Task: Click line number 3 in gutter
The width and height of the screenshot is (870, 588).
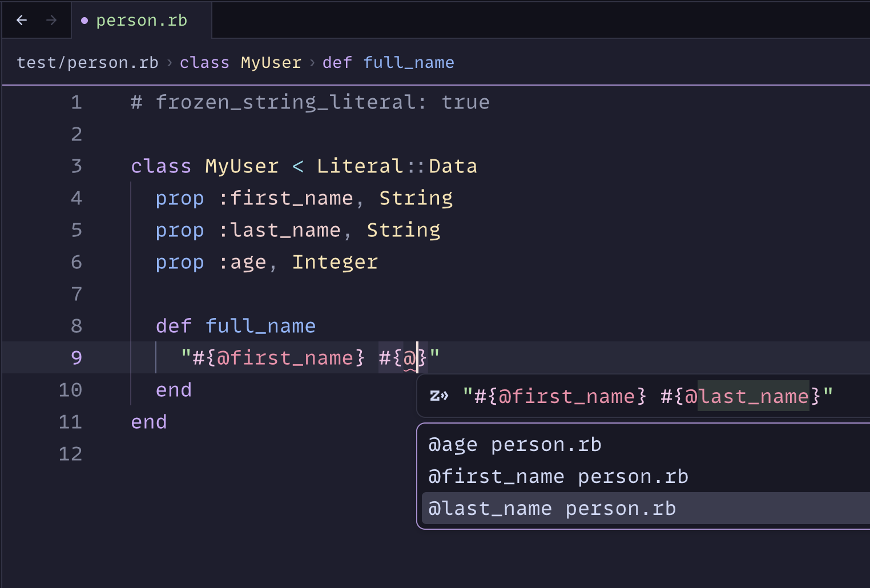Action: (76, 166)
